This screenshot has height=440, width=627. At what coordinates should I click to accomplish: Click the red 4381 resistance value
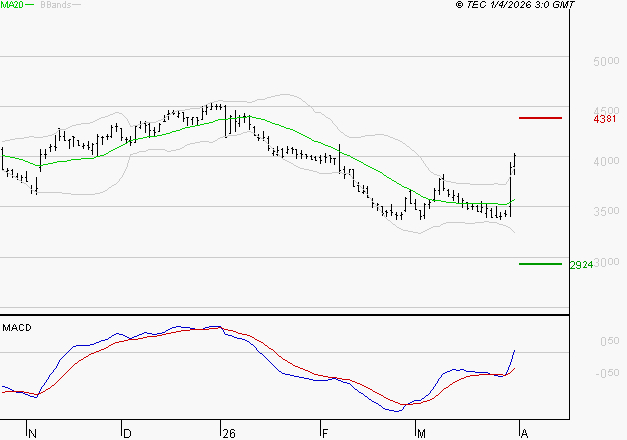pos(605,119)
